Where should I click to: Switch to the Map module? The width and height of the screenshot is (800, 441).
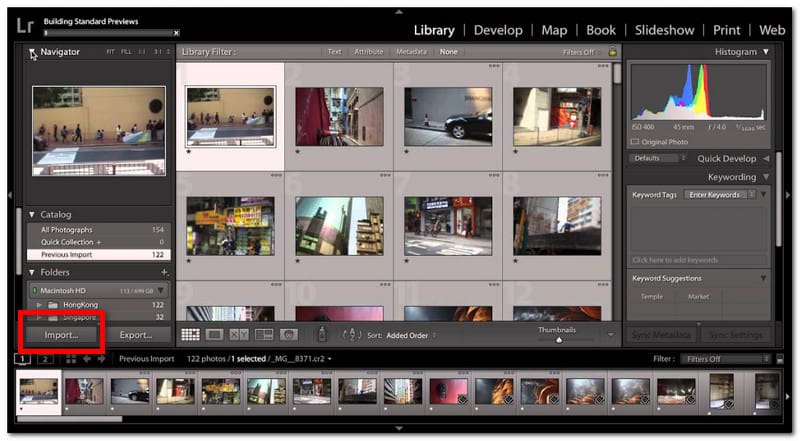coord(554,30)
